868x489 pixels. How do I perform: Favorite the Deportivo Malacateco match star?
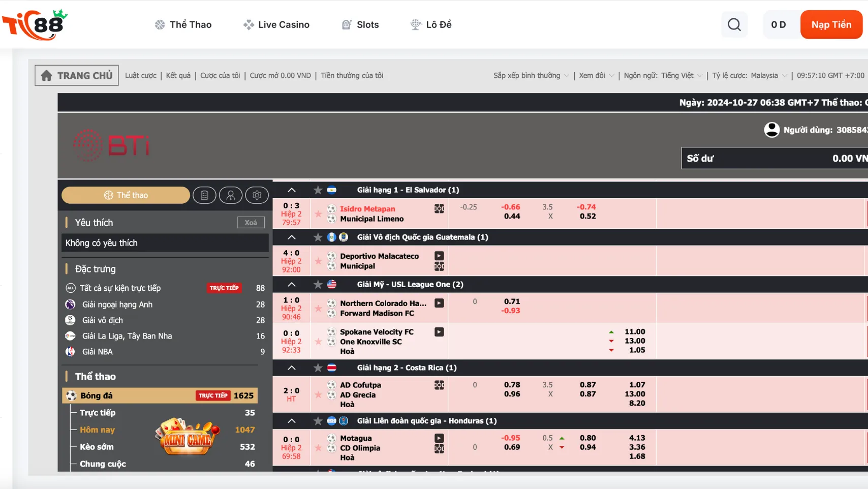point(318,261)
